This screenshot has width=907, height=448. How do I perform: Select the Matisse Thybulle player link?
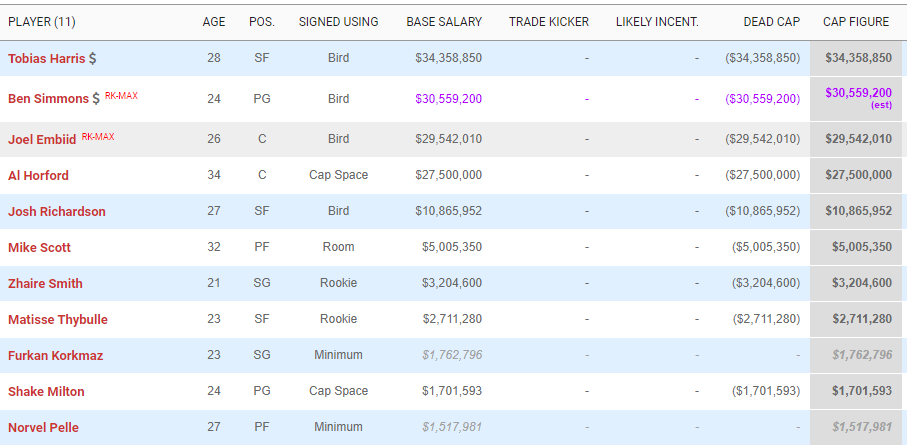point(57,320)
